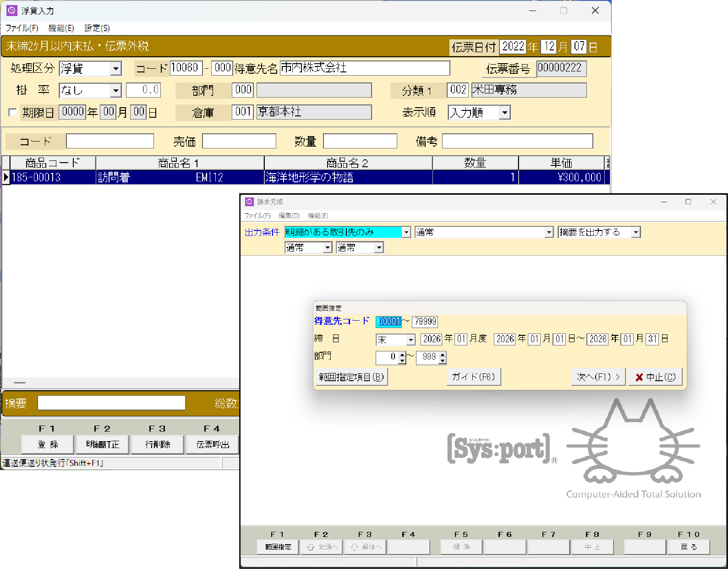Increase the 部門 start value 0 with stepper
The width and height of the screenshot is (728, 569).
pos(402,355)
